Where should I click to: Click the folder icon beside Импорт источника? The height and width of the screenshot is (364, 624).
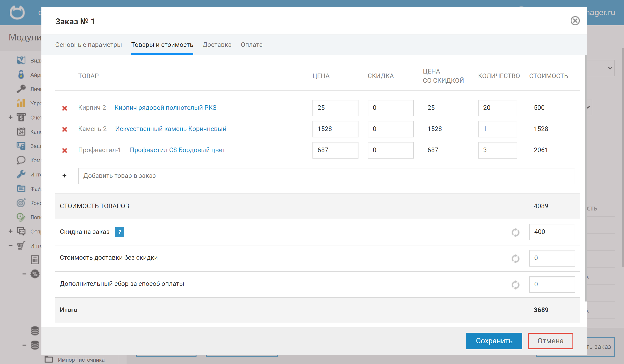49,359
